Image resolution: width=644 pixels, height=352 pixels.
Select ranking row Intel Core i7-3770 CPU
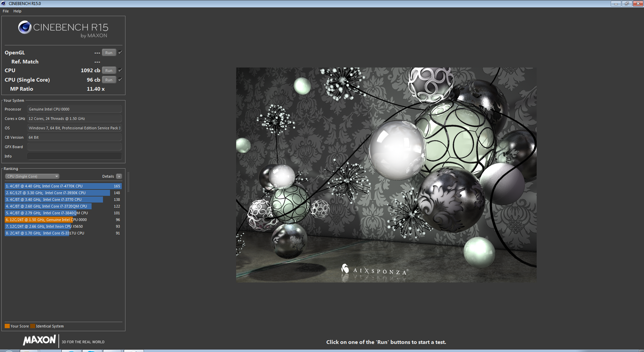63,200
